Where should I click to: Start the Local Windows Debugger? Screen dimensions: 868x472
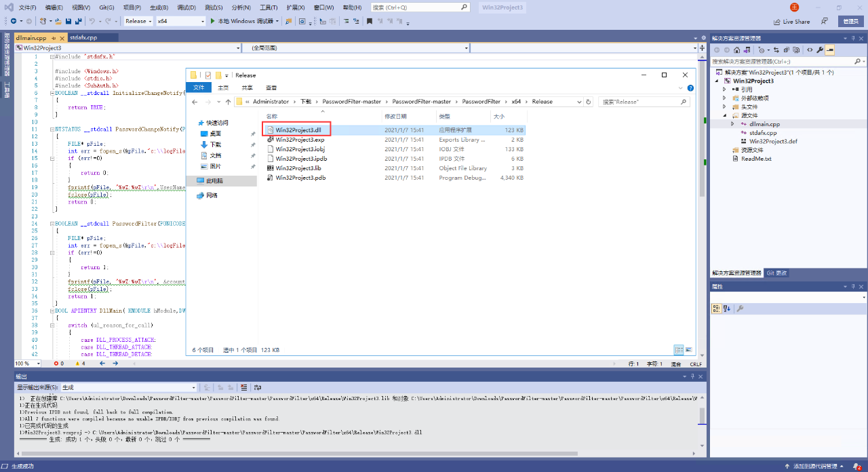coord(245,21)
